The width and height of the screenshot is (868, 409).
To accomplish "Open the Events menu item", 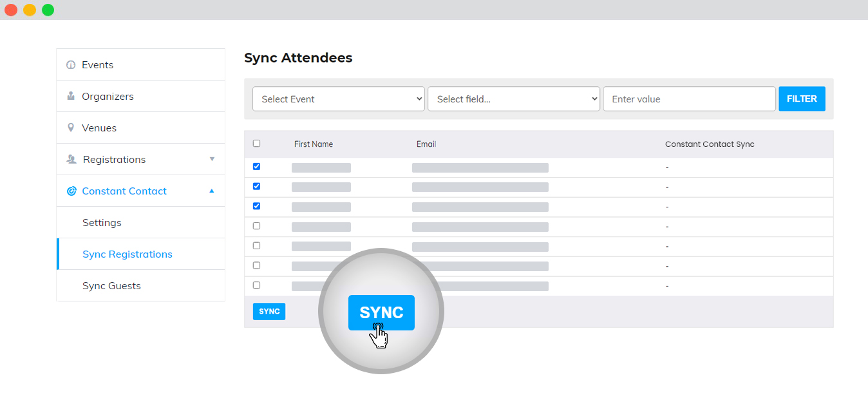I will coord(140,64).
